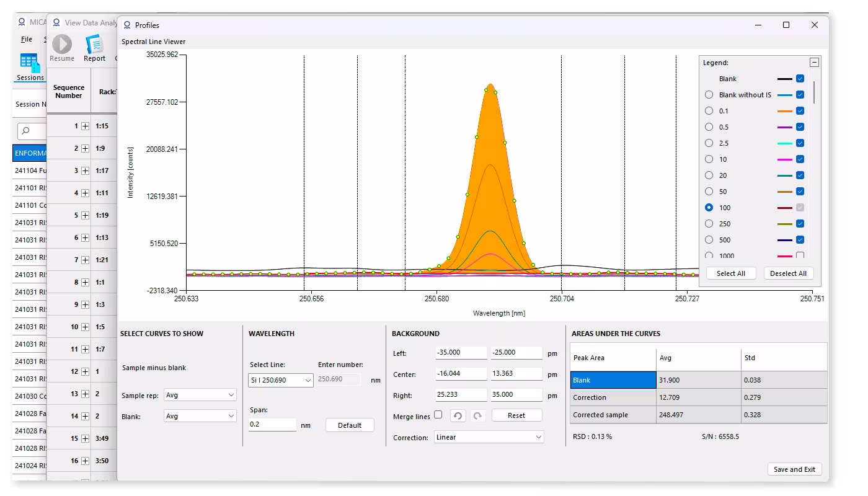Click the Resume icon in View Data window
The height and width of the screenshot is (496, 868).
coord(61,44)
